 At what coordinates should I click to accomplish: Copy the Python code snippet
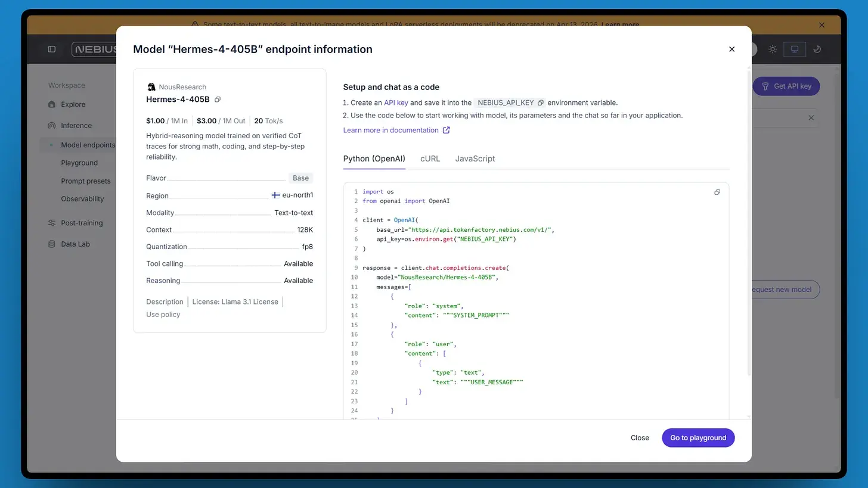pos(717,192)
